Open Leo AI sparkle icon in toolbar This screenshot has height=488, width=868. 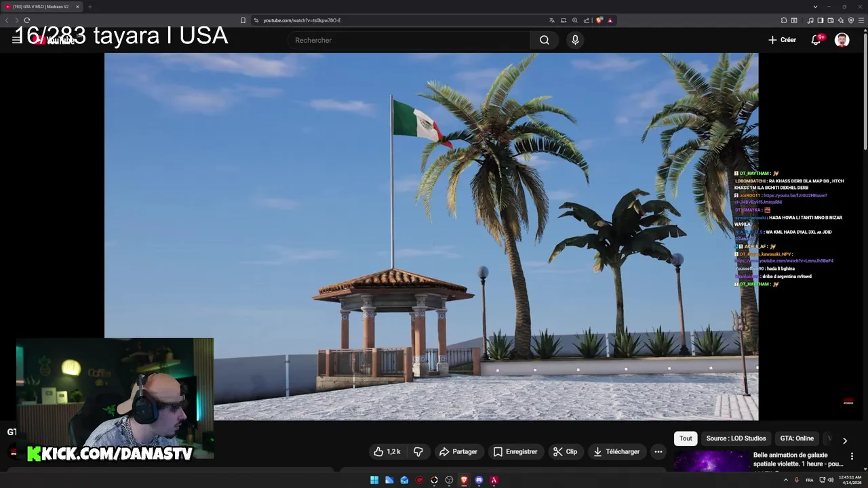point(841,20)
